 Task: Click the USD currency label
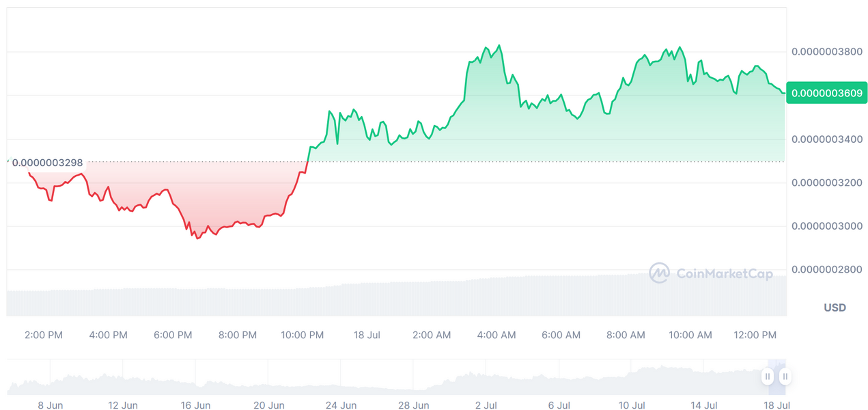point(835,307)
